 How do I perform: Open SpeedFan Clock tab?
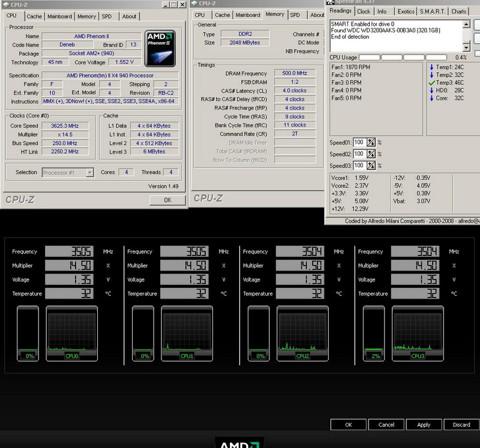[x=364, y=11]
